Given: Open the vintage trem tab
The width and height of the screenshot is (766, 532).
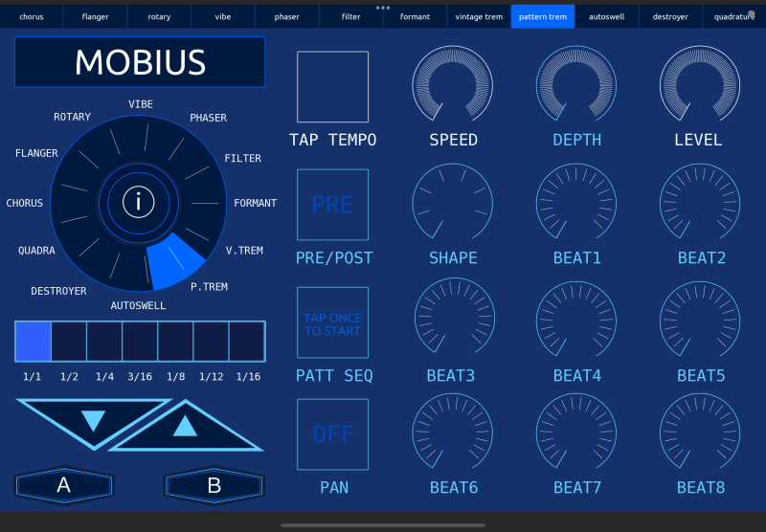Looking at the screenshot, I should [479, 16].
